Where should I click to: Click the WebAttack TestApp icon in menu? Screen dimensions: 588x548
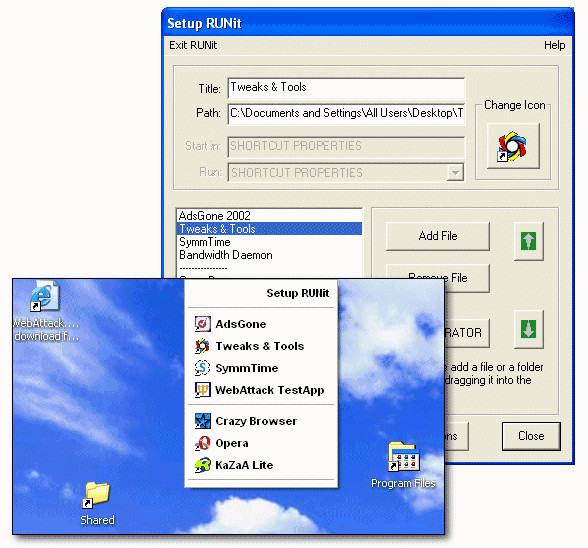[x=202, y=390]
